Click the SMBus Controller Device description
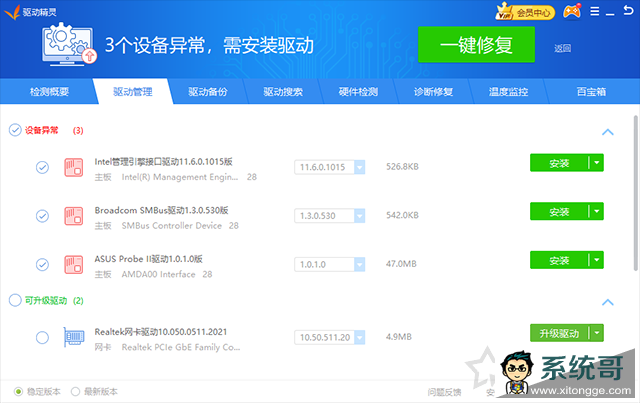Image resolution: width=640 pixels, height=403 pixels. pyautogui.click(x=172, y=226)
